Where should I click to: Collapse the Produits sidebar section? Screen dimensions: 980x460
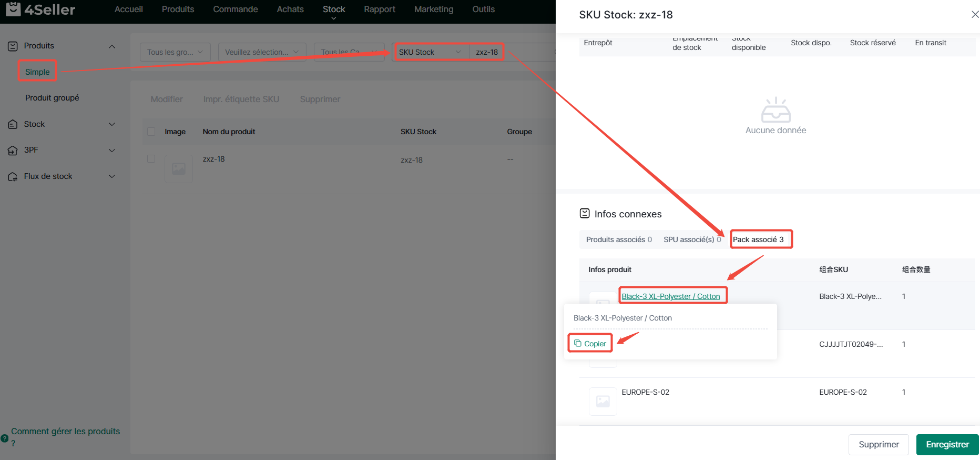pos(112,46)
